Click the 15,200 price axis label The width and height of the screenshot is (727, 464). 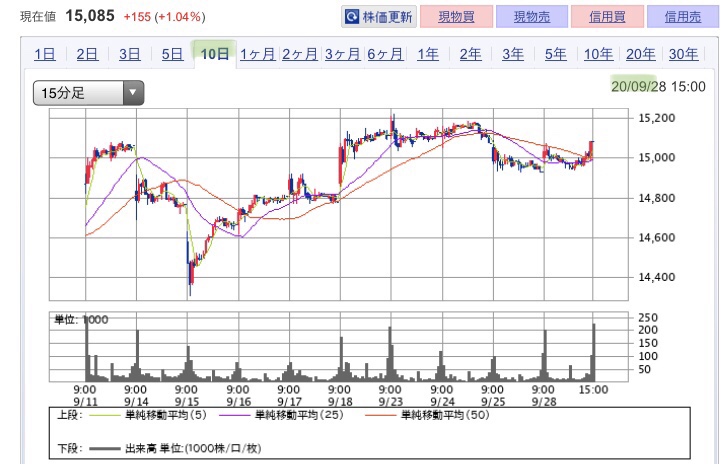tap(657, 118)
